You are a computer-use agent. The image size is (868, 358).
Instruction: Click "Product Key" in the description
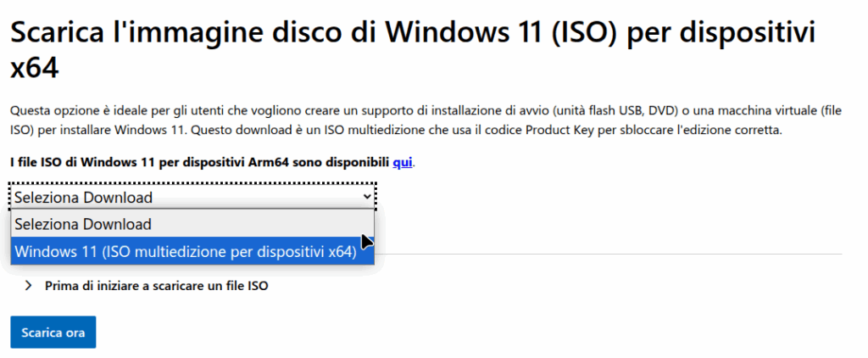point(559,130)
